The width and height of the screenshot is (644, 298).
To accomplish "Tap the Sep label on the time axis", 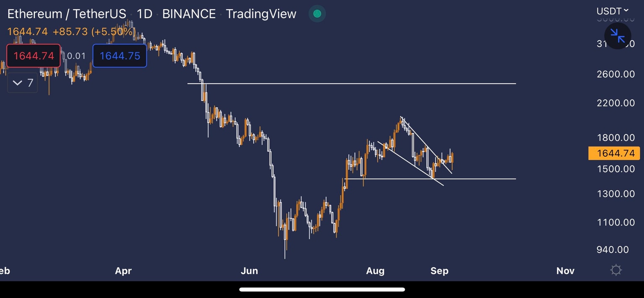I will pyautogui.click(x=439, y=271).
